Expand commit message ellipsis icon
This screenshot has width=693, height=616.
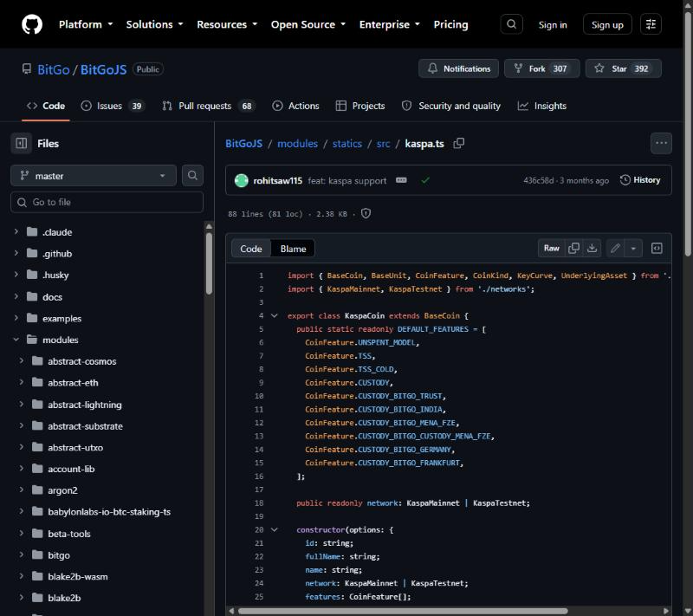pyautogui.click(x=401, y=180)
